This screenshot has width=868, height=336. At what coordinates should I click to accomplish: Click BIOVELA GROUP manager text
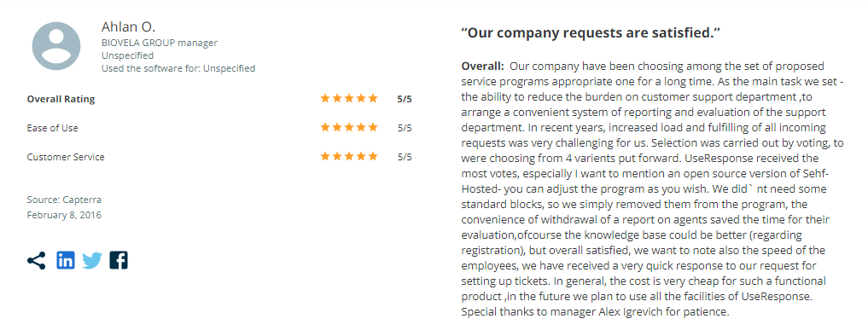[160, 43]
